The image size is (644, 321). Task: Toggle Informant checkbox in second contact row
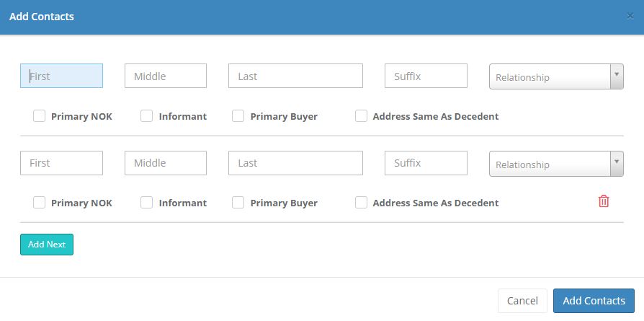click(x=147, y=203)
